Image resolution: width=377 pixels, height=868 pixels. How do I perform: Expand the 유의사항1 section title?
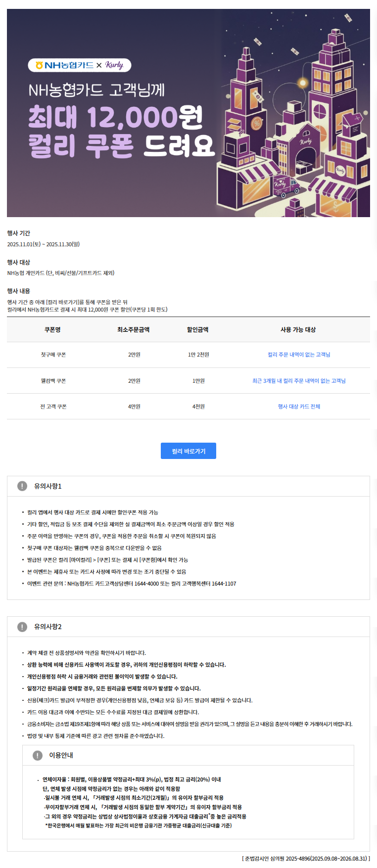pos(48,486)
